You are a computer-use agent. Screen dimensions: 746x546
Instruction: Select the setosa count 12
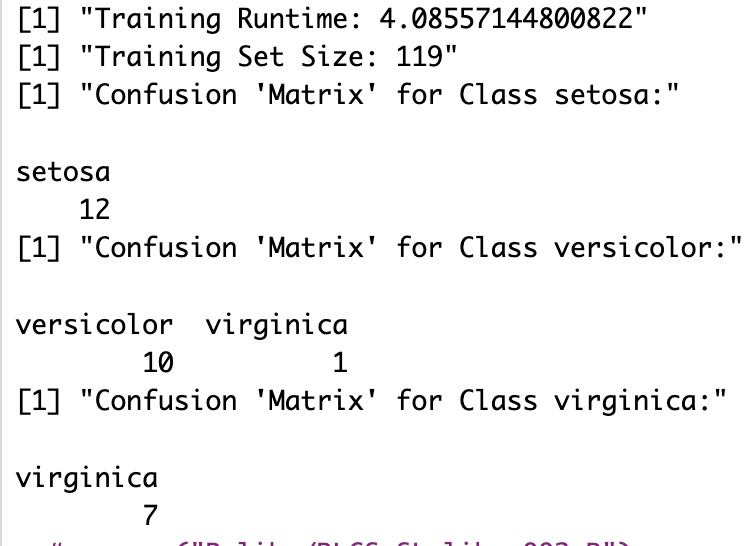pos(95,209)
